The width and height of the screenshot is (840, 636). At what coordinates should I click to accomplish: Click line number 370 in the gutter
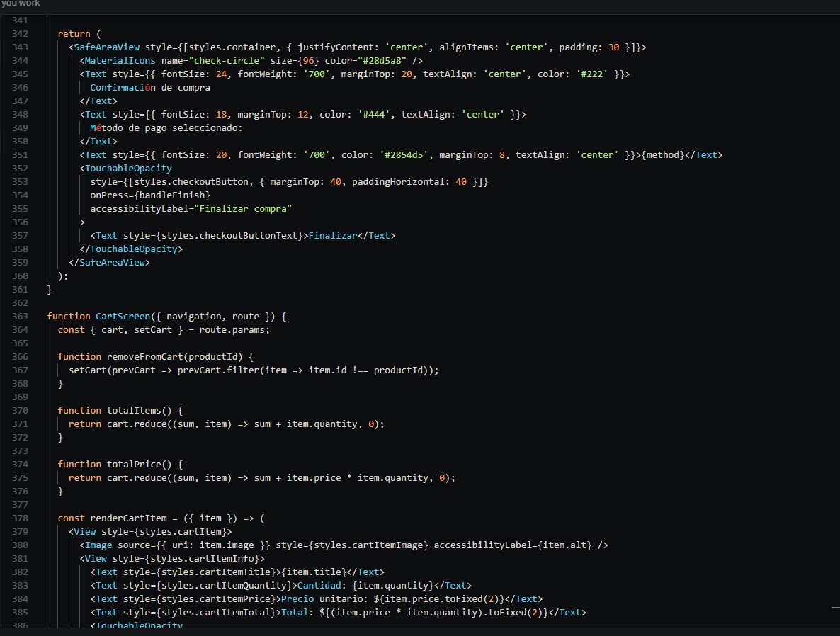coord(20,411)
